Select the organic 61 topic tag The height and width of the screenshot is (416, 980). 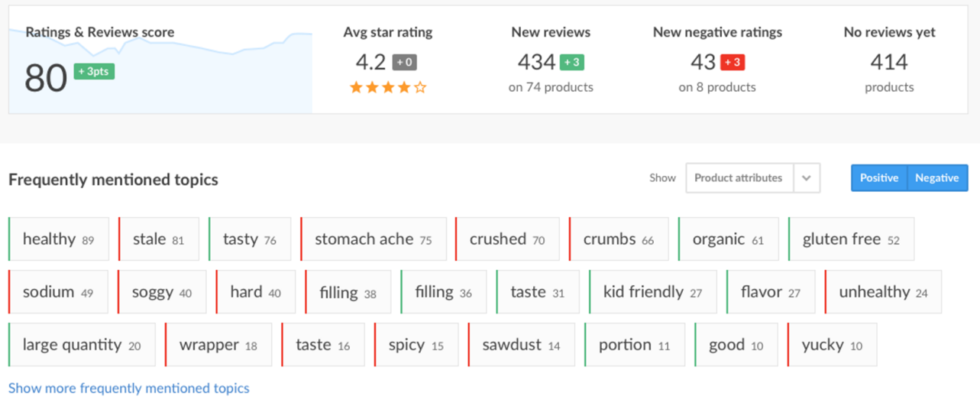(x=729, y=239)
